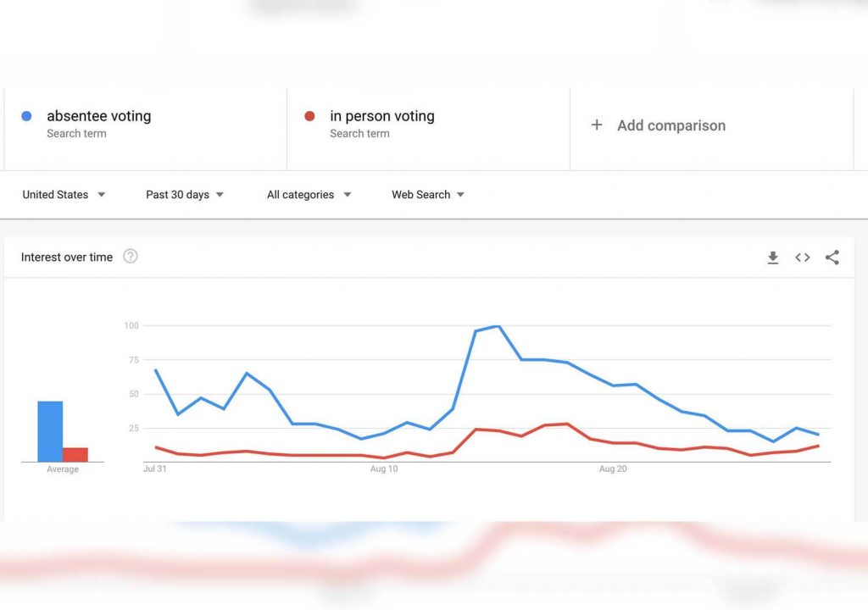Viewport: 868px width, 610px height.
Task: Open the All categories dropdown
Action: click(309, 195)
